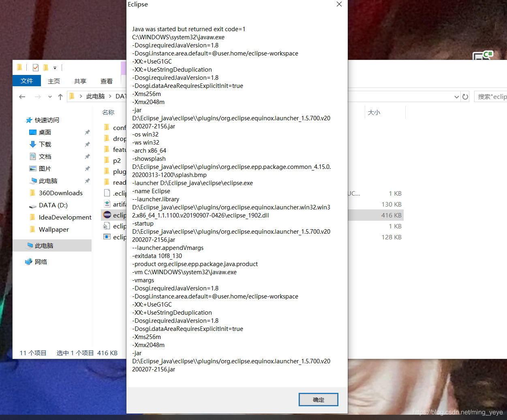Expand the address bar history dropdown
The image size is (507, 420).
[x=456, y=97]
